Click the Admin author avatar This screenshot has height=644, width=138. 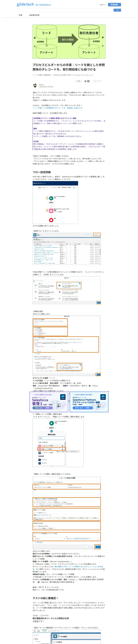[35, 86]
